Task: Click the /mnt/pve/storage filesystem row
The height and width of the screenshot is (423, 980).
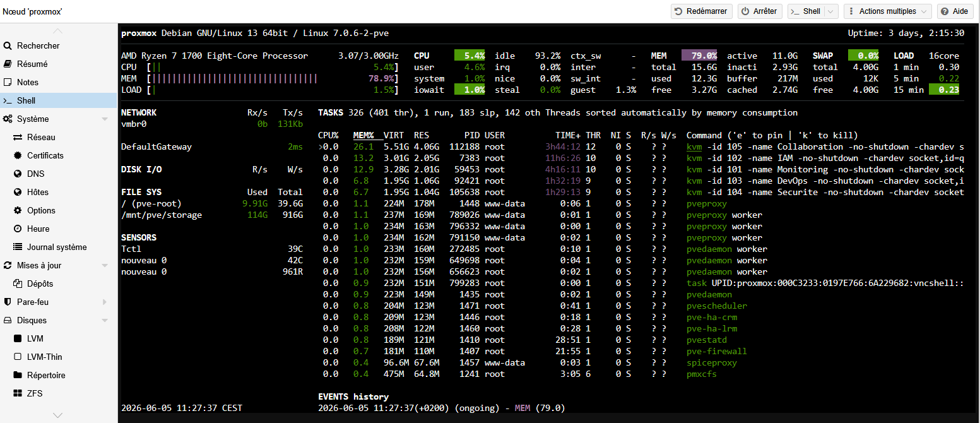Action: [212, 215]
